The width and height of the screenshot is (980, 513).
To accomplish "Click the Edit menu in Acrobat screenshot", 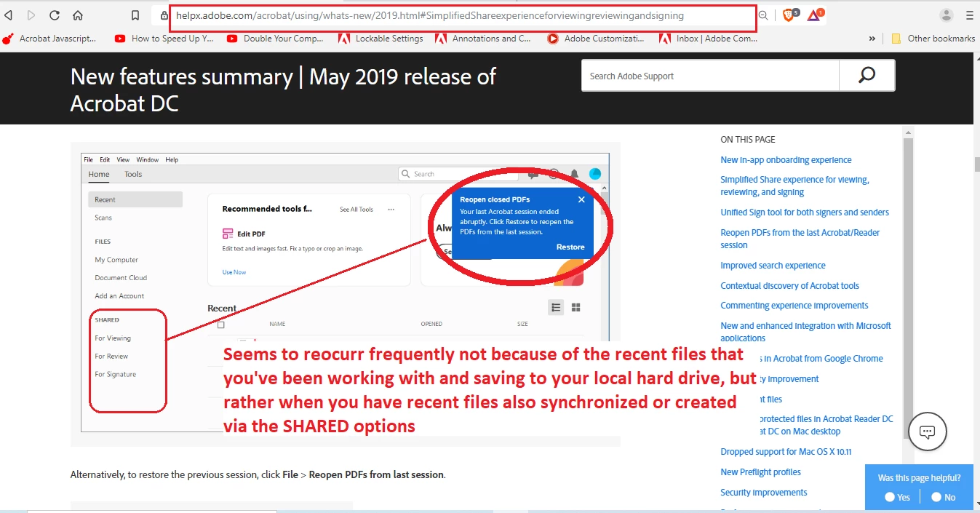I will tap(105, 159).
